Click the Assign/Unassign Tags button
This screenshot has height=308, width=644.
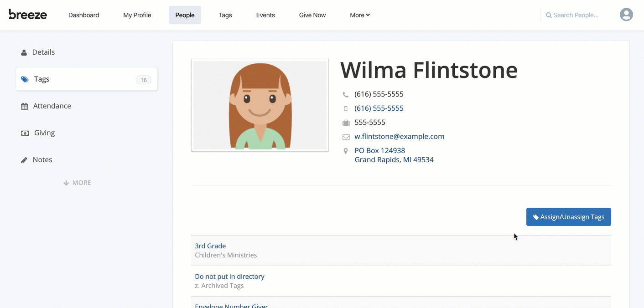click(569, 217)
